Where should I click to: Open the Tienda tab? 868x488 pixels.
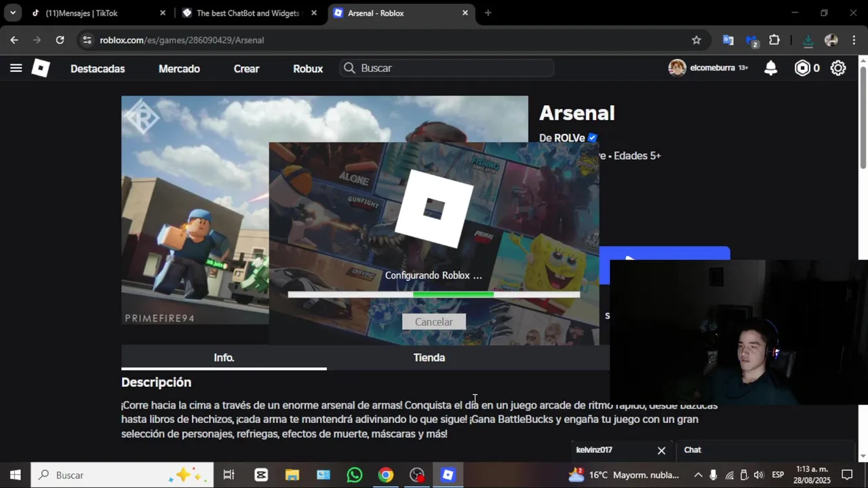click(x=429, y=357)
